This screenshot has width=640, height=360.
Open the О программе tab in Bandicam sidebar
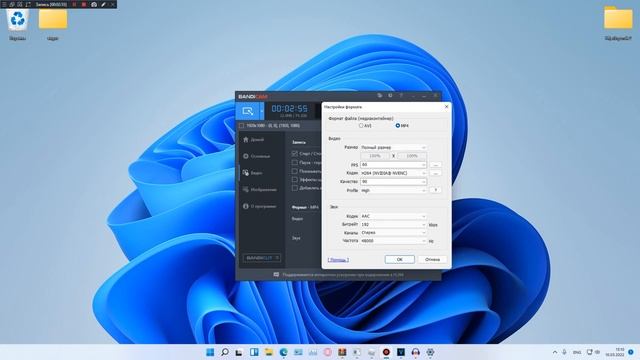pos(260,207)
